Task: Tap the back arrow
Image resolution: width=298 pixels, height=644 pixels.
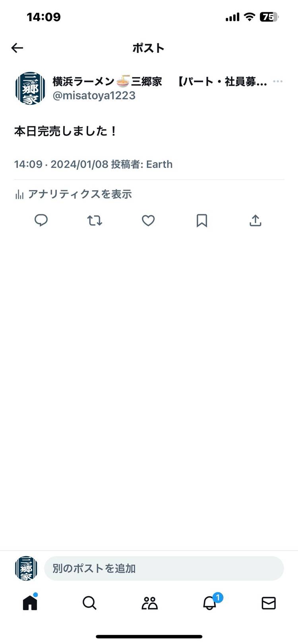Action: point(17,48)
